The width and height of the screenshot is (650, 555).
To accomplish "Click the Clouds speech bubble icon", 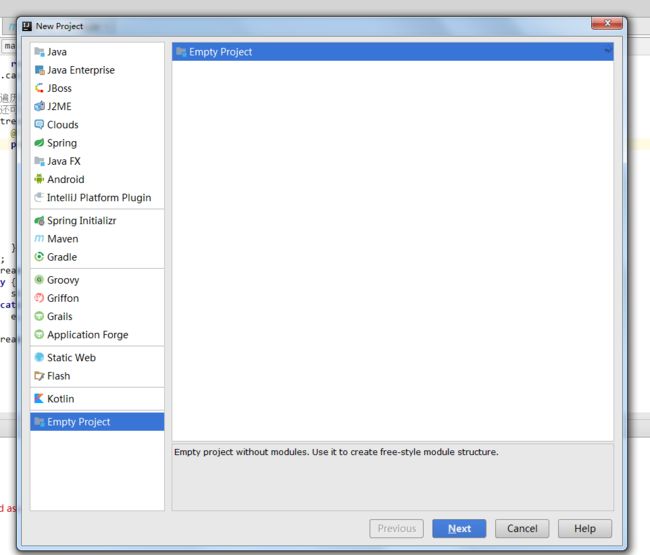I will [x=39, y=125].
